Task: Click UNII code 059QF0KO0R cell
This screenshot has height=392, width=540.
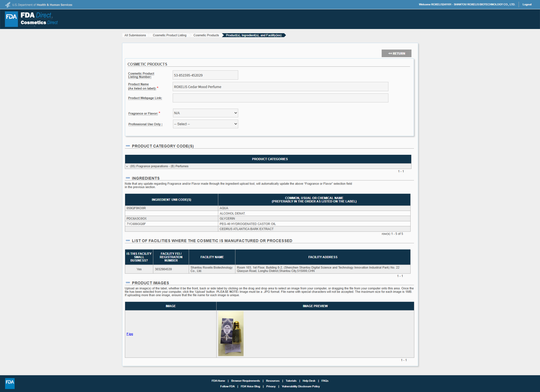Action: point(172,208)
